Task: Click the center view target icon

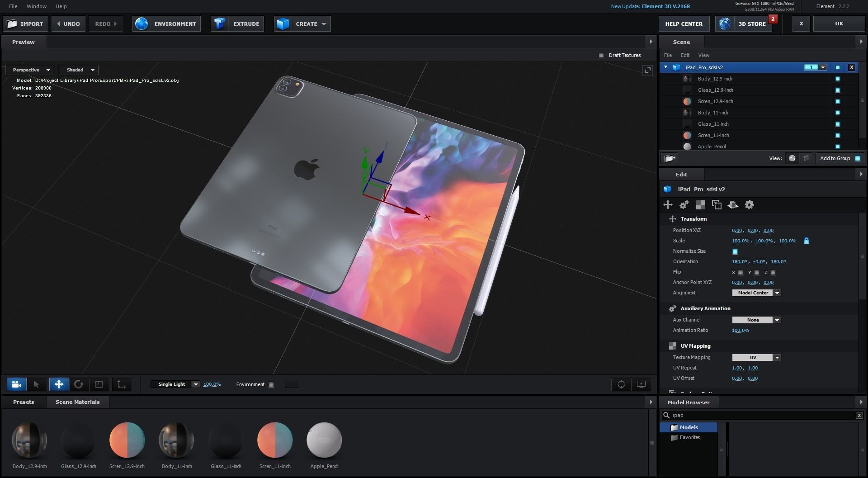Action: [x=621, y=384]
